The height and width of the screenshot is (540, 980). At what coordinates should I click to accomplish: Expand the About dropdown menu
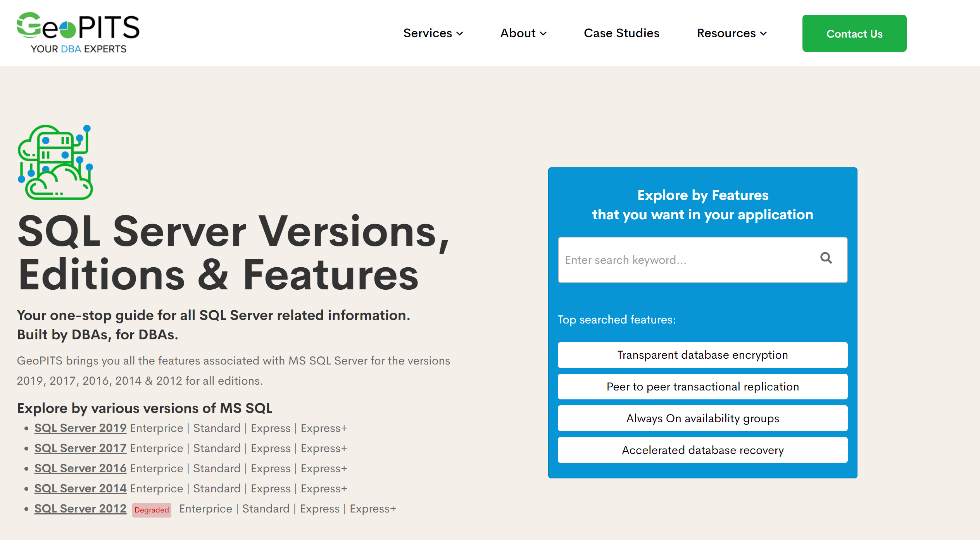[523, 33]
